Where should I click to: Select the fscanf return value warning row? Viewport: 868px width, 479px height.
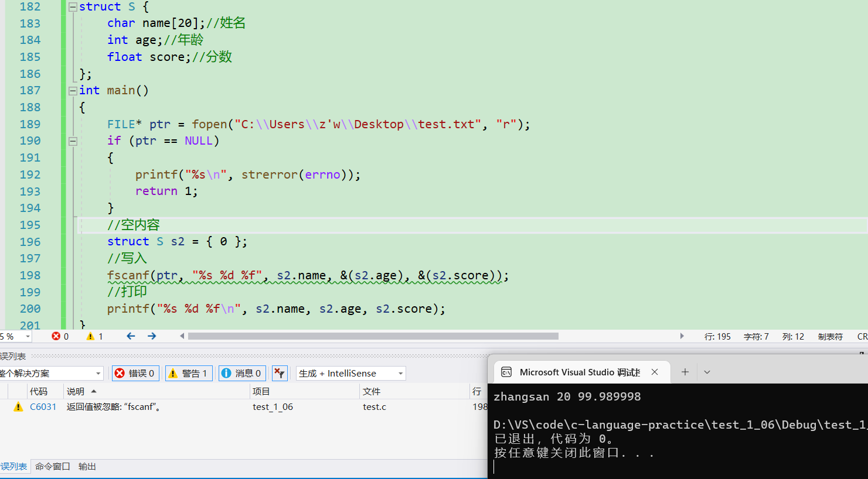pos(244,407)
